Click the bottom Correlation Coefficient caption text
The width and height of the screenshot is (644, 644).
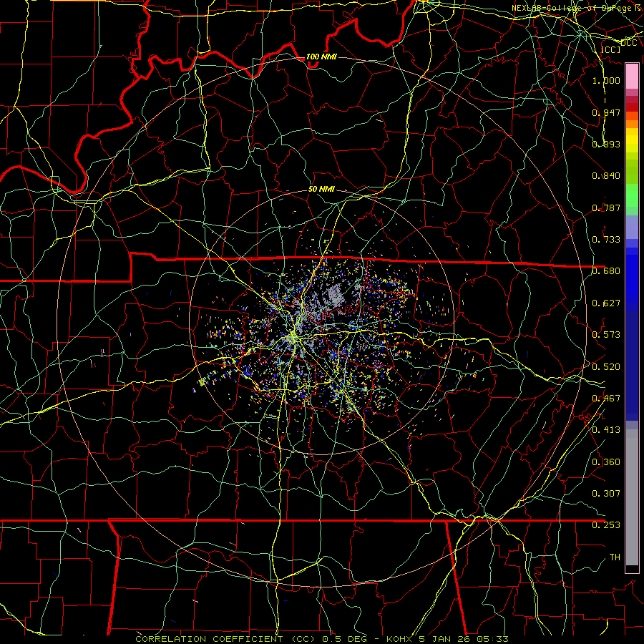[x=322, y=639]
